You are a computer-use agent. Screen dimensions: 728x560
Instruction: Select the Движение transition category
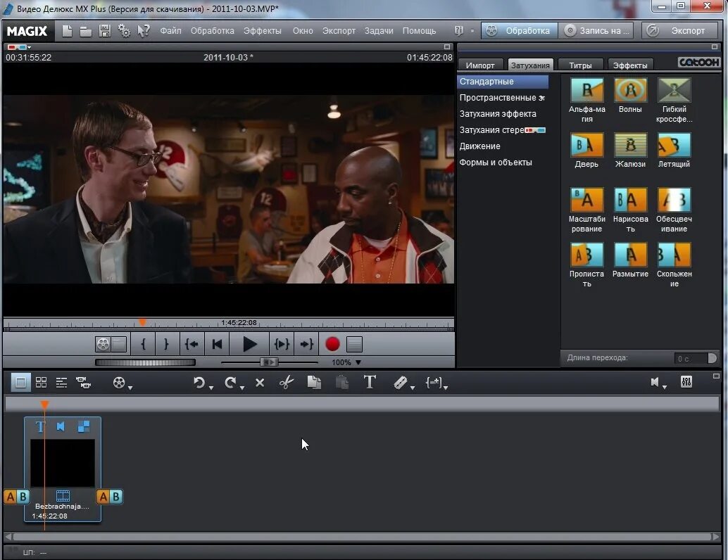coord(479,146)
